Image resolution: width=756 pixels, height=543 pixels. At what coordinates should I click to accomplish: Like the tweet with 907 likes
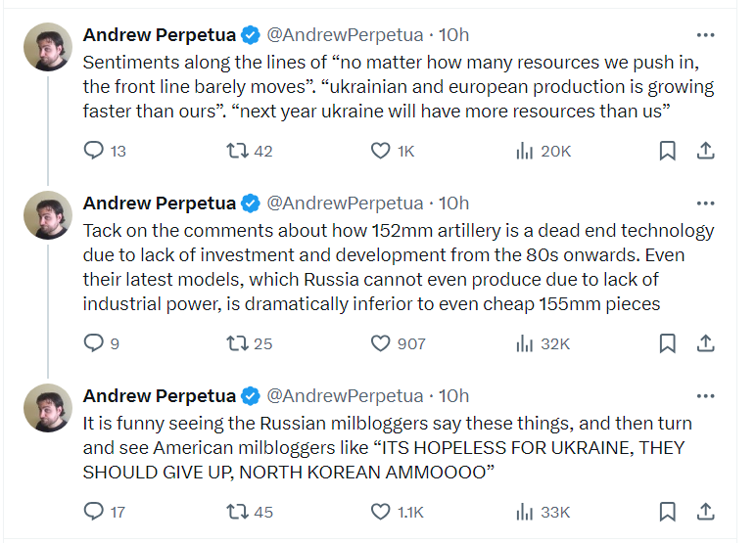381,343
